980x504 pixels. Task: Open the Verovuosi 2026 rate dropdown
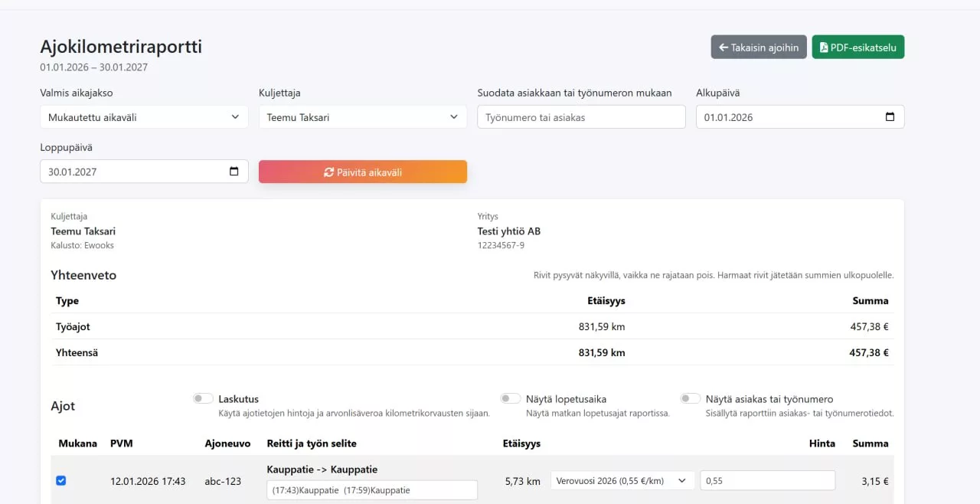622,480
